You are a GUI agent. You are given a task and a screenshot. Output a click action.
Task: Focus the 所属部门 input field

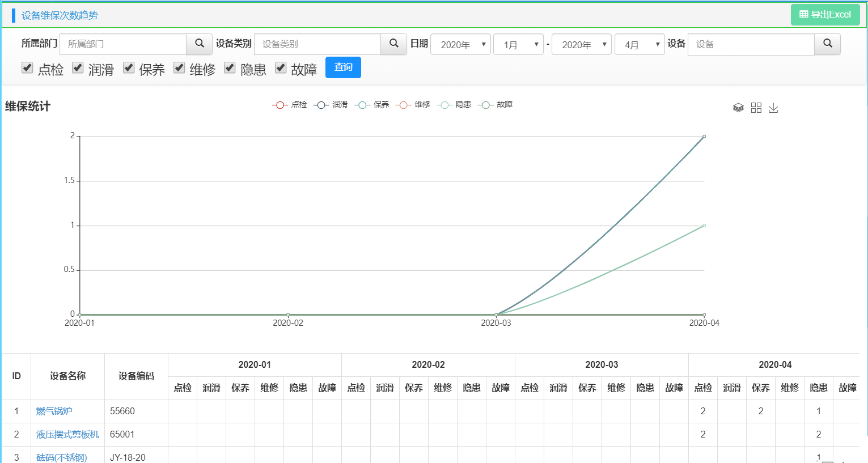click(123, 44)
